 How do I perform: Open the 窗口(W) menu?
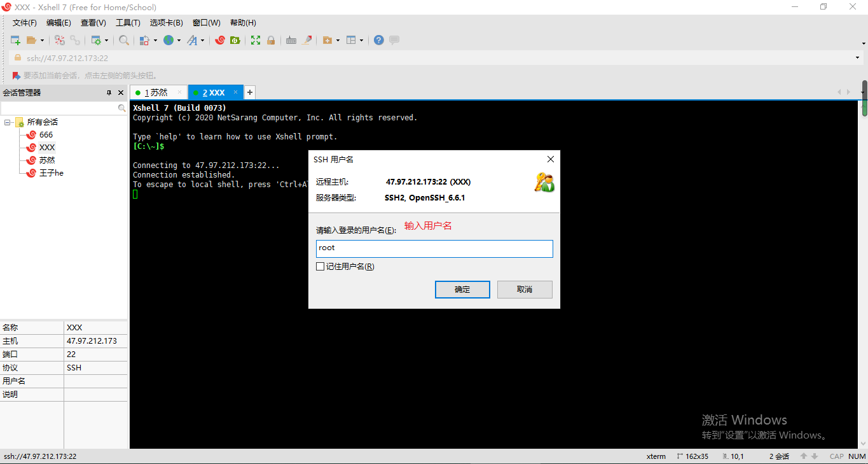(x=207, y=23)
